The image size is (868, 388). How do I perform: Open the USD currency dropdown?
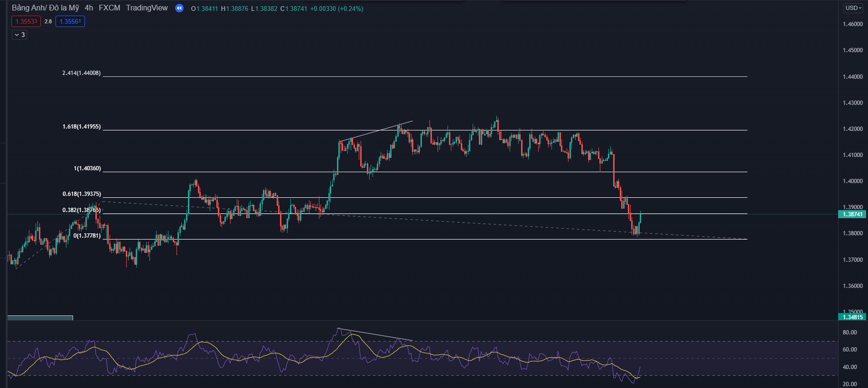point(853,8)
